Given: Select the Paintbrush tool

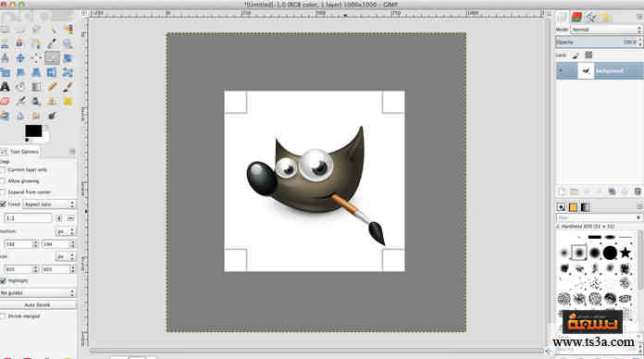Looking at the screenshot, I should pyautogui.click(x=68, y=87).
